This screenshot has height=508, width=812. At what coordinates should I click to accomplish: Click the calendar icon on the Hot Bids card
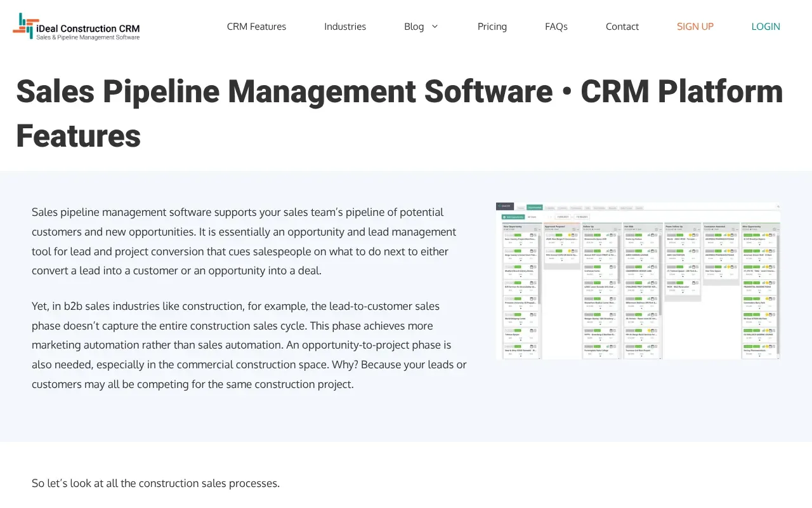652,235
